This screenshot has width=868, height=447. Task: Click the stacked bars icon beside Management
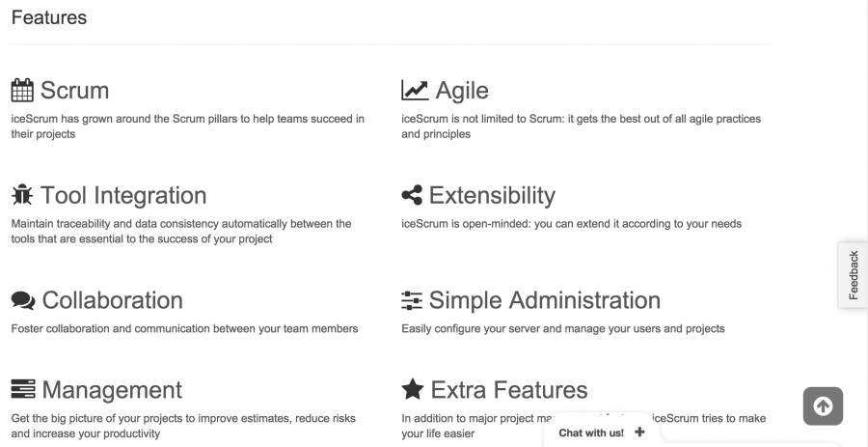(23, 389)
